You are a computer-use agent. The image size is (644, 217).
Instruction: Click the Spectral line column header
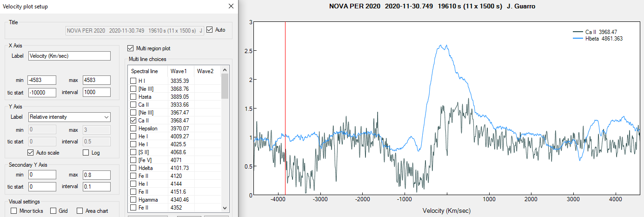(x=145, y=71)
